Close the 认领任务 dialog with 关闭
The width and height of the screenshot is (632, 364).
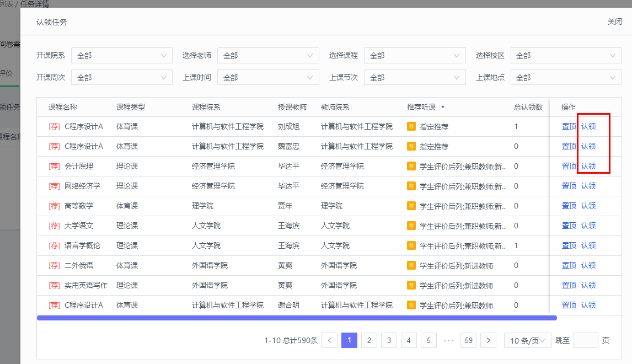[614, 22]
